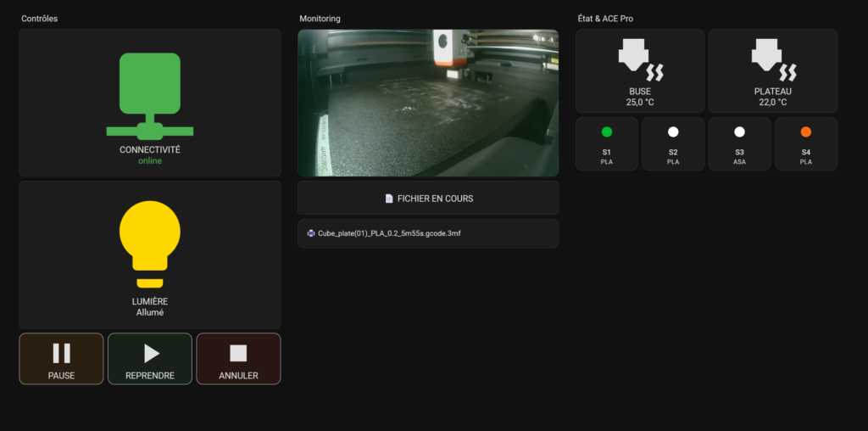Toggle the yellow light bulb icon

150,243
